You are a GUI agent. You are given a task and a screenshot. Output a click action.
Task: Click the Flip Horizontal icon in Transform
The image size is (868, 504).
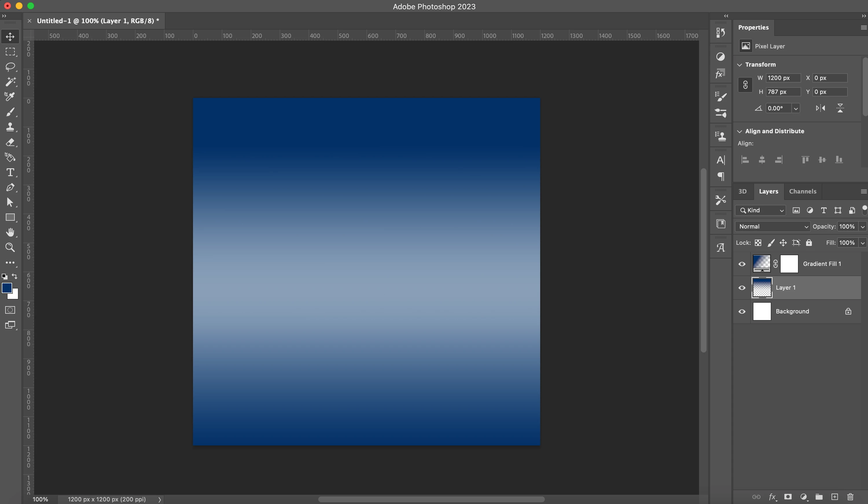[x=820, y=108]
